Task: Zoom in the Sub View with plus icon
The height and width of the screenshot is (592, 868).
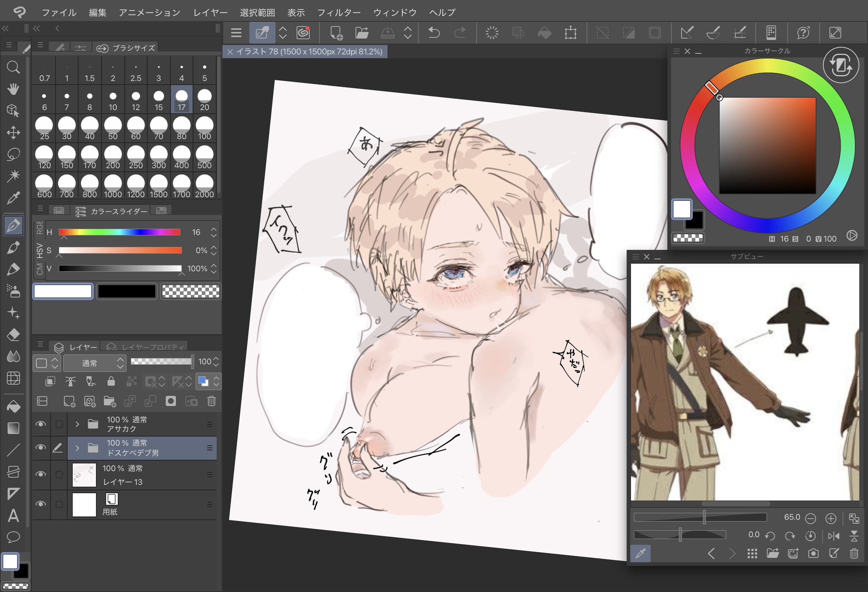Action: 831,518
